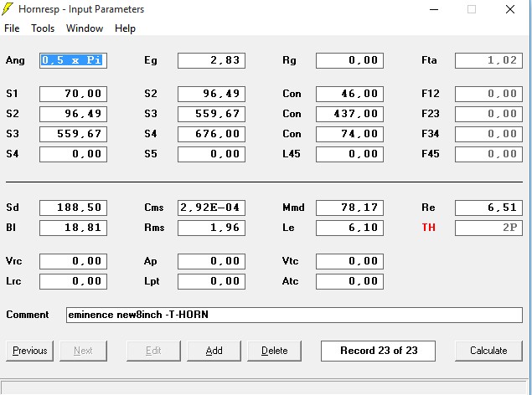Click the left-column S4 field with 0,00

click(x=73, y=154)
